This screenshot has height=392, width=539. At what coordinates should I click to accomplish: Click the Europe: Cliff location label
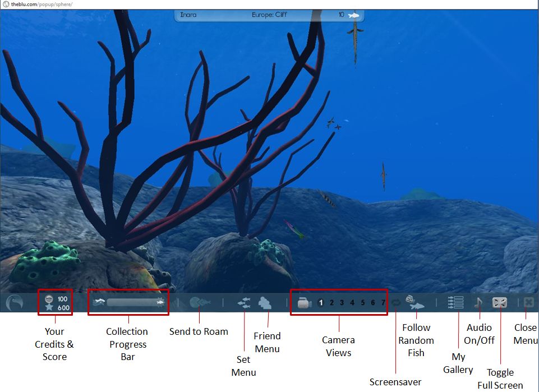pyautogui.click(x=269, y=15)
